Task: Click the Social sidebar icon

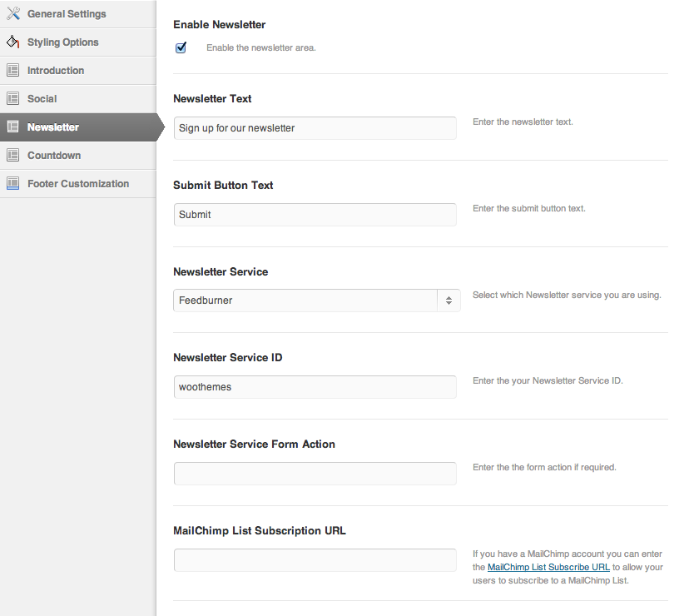Action: (x=13, y=98)
